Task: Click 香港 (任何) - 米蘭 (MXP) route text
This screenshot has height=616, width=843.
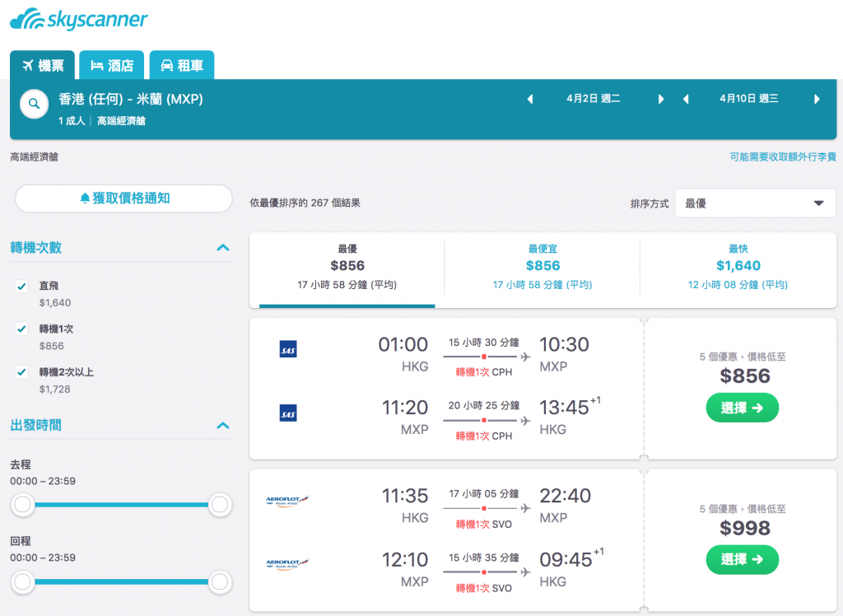Action: point(131,99)
